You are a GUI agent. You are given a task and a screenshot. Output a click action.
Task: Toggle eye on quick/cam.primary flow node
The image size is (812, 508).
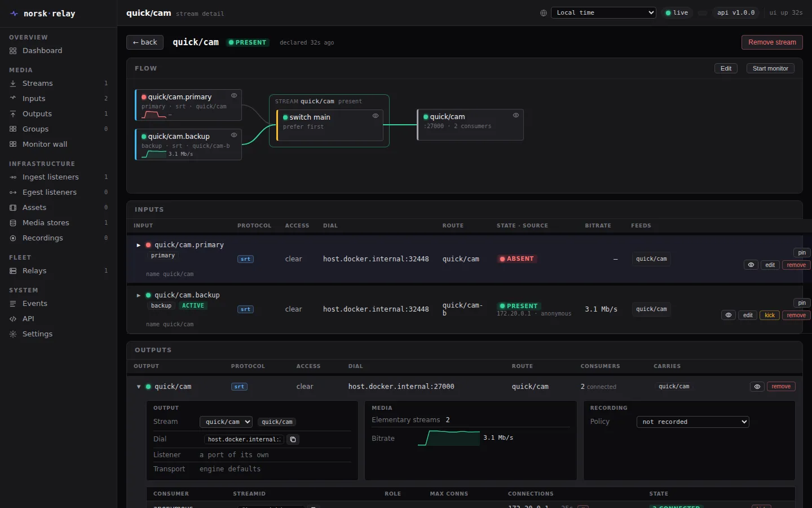click(234, 95)
